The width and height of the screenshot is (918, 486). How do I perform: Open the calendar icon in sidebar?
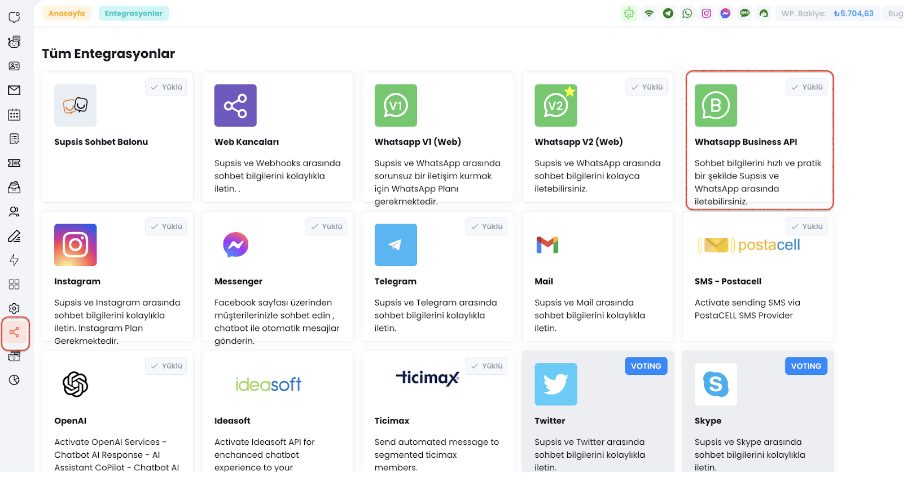tap(14, 115)
